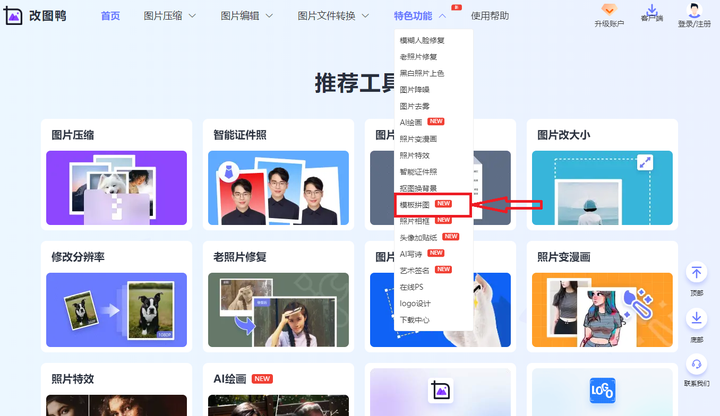Click the 顶部 up-arrow floating button
This screenshot has width=720, height=416.
[697, 273]
